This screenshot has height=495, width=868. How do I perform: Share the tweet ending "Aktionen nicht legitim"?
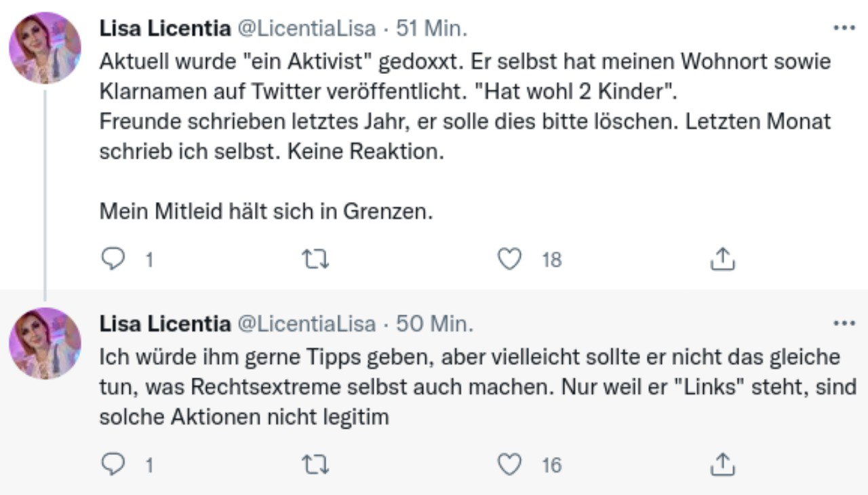point(722,464)
